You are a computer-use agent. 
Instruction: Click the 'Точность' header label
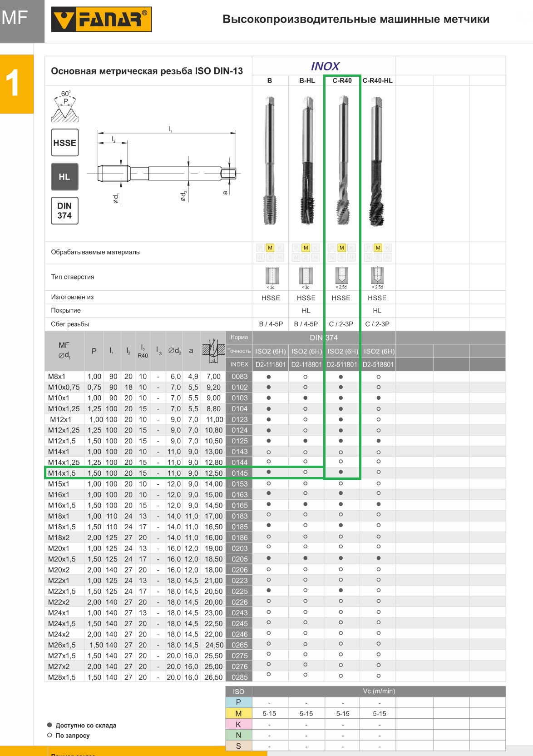click(239, 351)
